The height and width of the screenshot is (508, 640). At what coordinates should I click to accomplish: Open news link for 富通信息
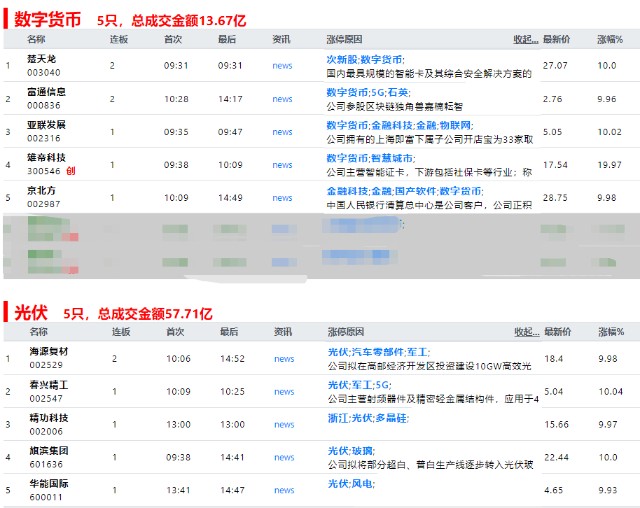(x=282, y=99)
